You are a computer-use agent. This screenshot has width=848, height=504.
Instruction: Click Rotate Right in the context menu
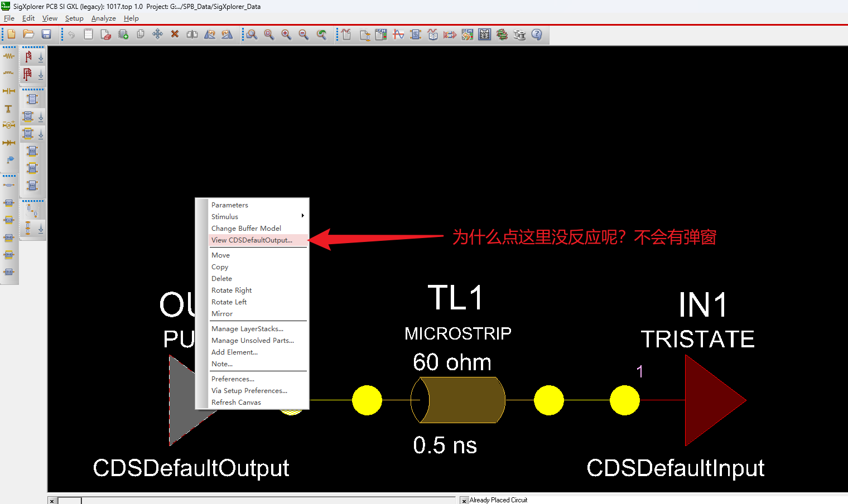pos(232,290)
